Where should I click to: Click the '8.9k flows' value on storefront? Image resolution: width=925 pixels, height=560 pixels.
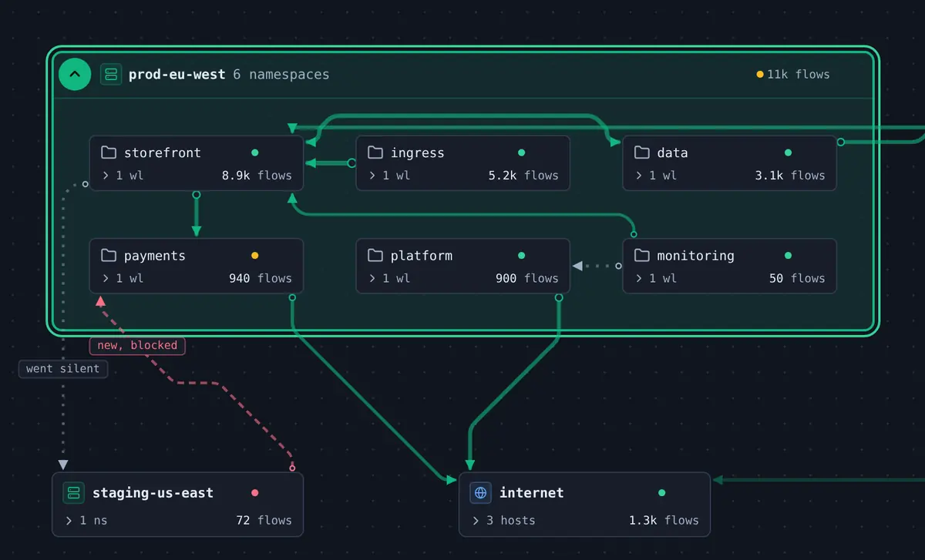257,176
